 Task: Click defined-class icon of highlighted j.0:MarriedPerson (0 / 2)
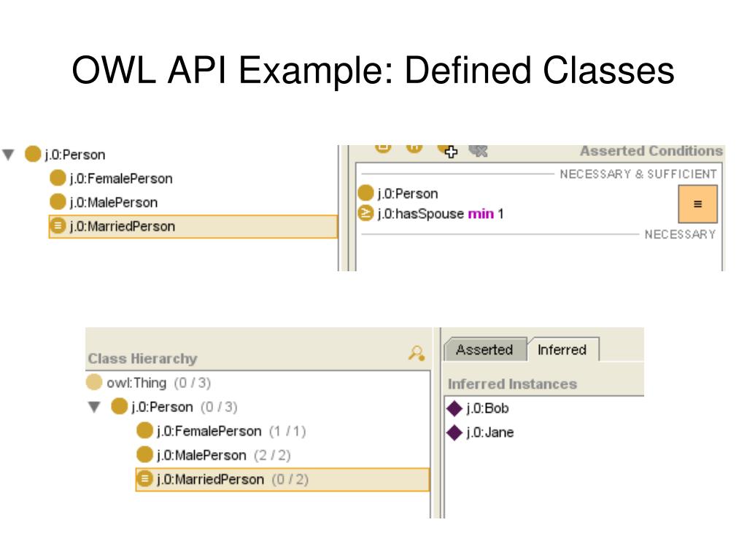[145, 478]
